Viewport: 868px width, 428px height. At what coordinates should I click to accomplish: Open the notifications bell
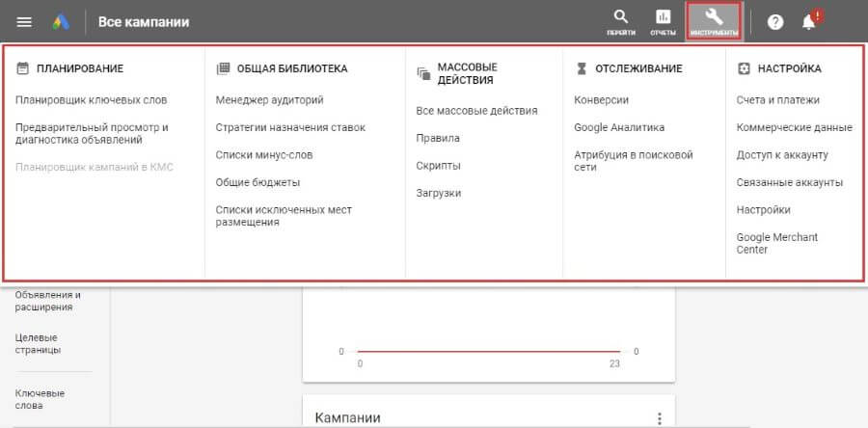coord(809,22)
